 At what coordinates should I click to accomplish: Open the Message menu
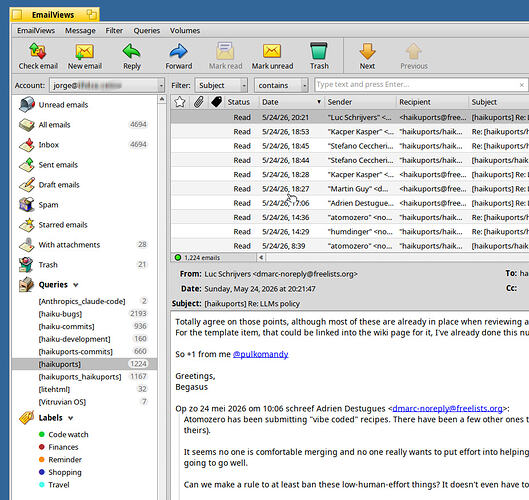coord(80,31)
